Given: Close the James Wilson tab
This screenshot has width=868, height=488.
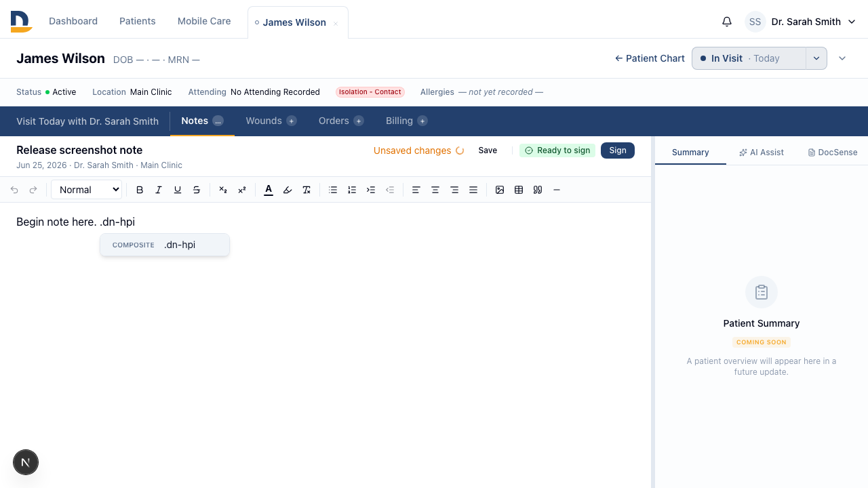Looking at the screenshot, I should pyautogui.click(x=335, y=24).
